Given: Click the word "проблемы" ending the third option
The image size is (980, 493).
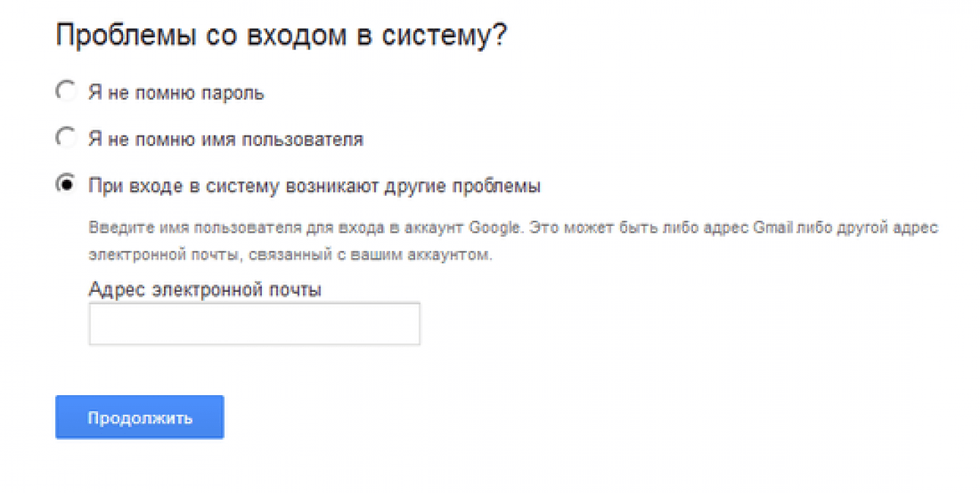Looking at the screenshot, I should 505,187.
